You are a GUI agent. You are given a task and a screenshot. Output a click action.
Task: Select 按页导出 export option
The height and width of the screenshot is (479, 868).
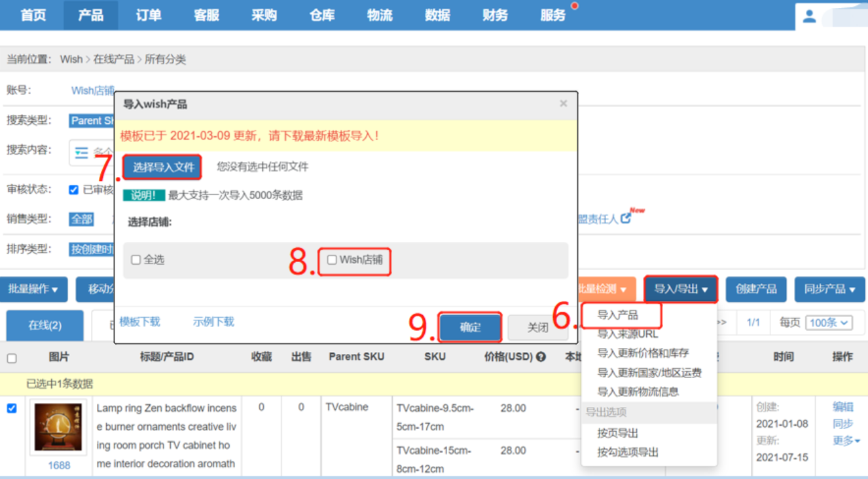tap(617, 433)
